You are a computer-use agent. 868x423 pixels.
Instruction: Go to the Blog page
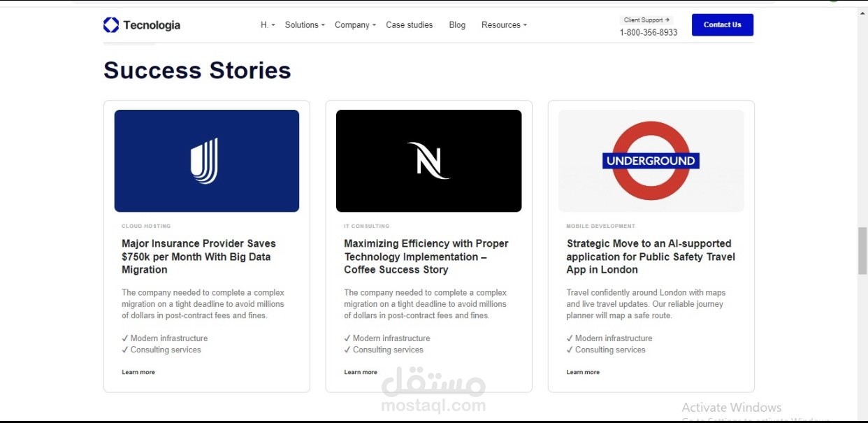tap(457, 25)
